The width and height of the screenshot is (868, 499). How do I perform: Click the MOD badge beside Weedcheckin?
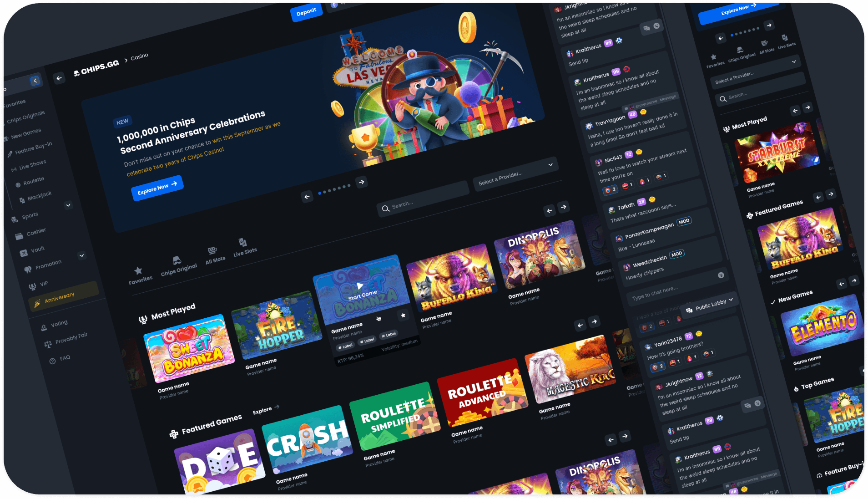coord(676,254)
